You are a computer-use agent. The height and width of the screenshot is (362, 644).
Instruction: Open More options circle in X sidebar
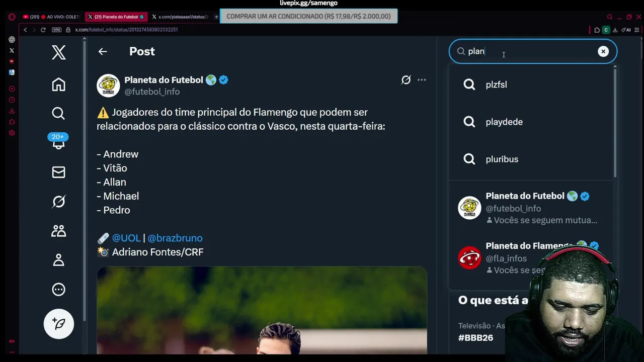click(x=58, y=289)
